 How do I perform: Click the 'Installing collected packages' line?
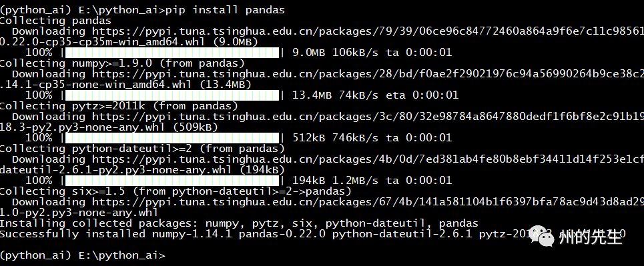239,223
